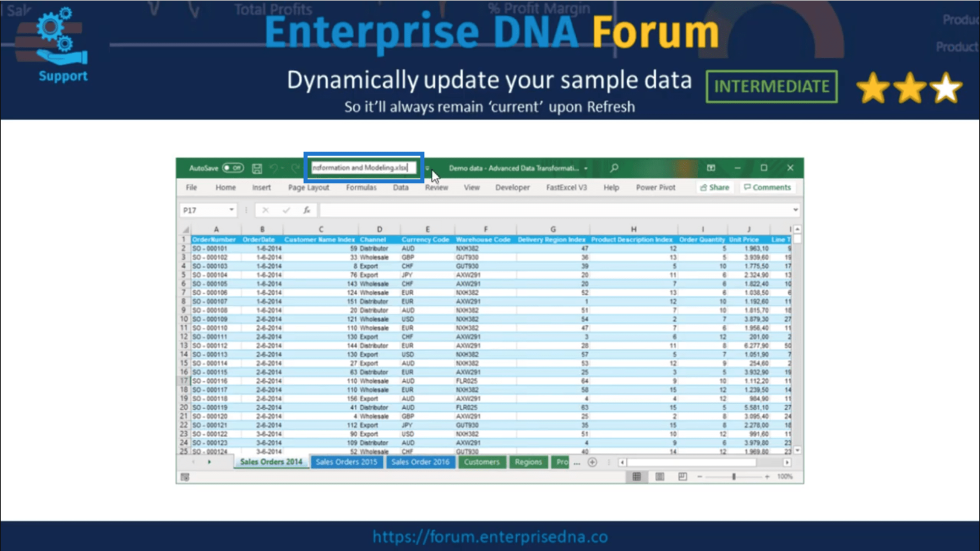Open the FastExcel V3 tab
Screen dimensions: 980x551
[x=566, y=187]
